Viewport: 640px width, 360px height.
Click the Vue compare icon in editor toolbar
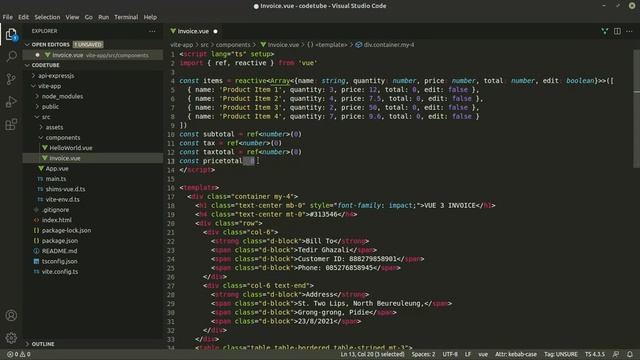(604, 31)
